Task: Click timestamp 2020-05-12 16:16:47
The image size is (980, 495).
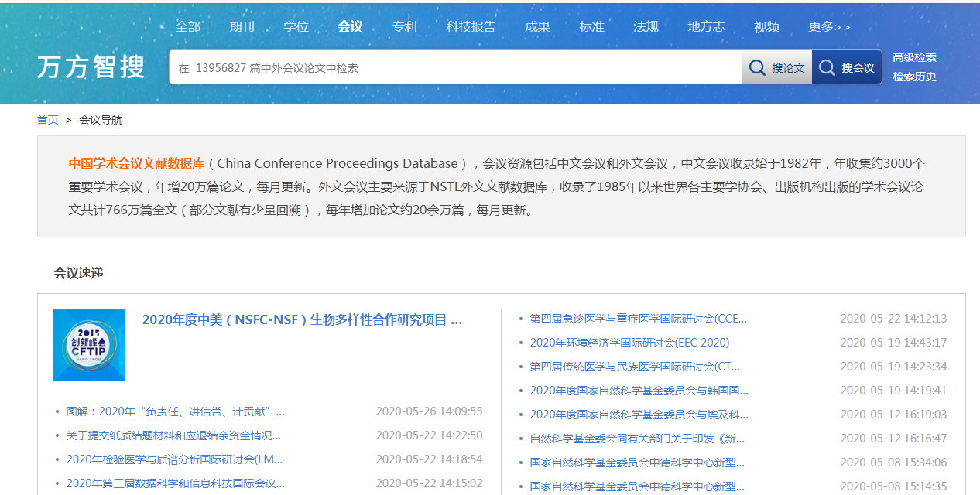Action: coord(894,439)
